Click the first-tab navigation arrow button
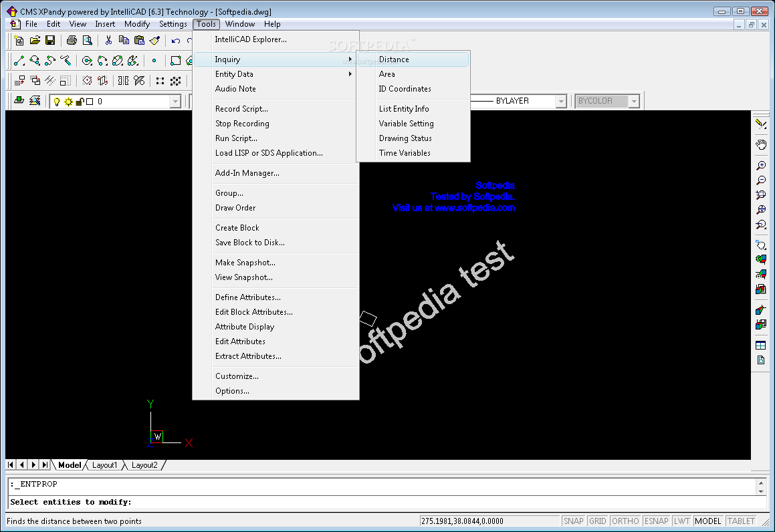Screen dimensions: 775x532 point(11,464)
